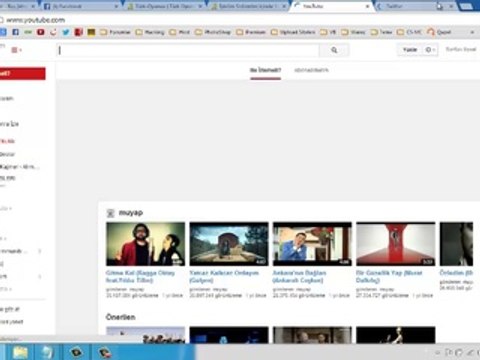Open the Upload Siteleri bookmark folder

pos(293,32)
